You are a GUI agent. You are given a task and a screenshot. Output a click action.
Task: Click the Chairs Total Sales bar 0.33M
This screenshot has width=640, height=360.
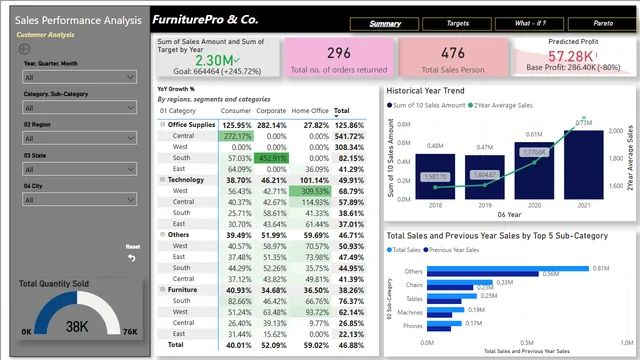tap(460, 282)
